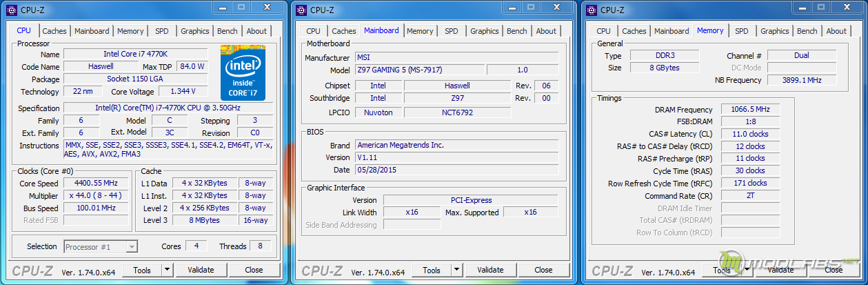868x285 pixels.
Task: Open Caches tab in the CPU window
Action: (x=54, y=31)
